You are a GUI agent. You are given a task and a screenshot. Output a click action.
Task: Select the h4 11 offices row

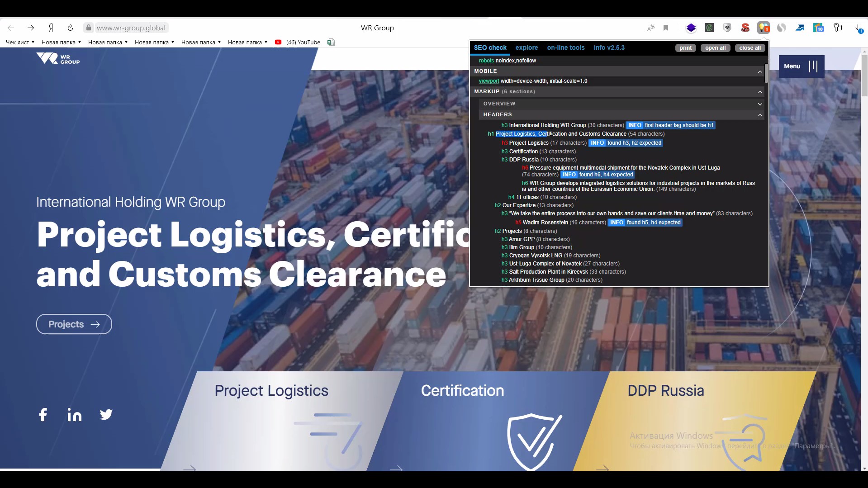pos(542,197)
